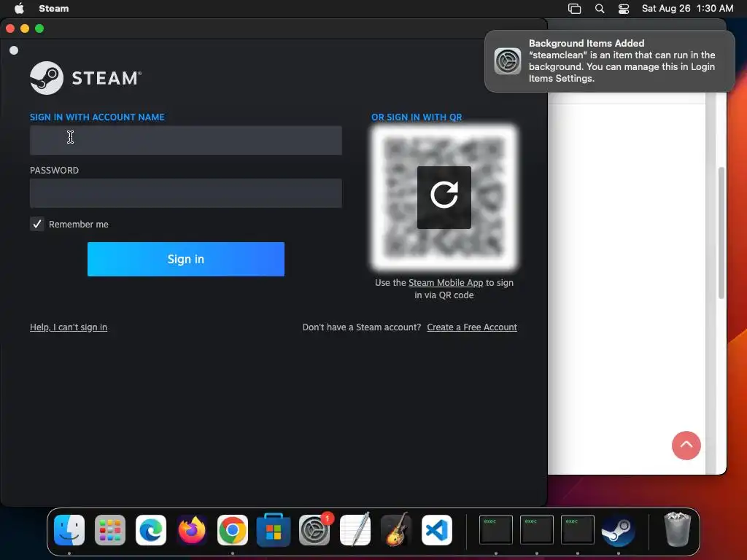The image size is (747, 560).
Task: Open Spotlight search in menu bar
Action: tap(600, 9)
